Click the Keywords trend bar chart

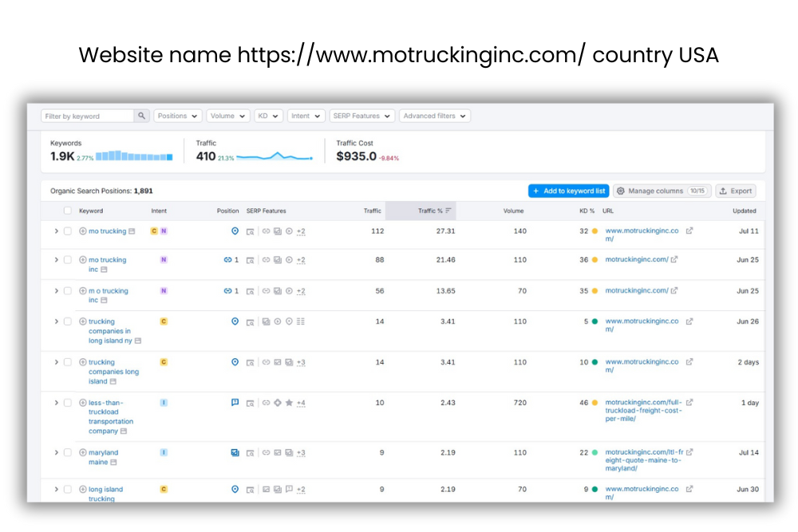(134, 156)
